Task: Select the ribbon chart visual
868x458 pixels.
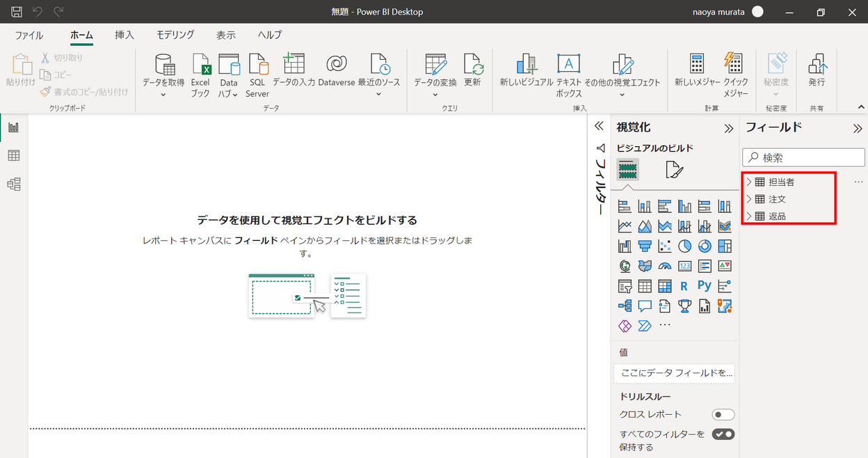Action: [x=725, y=226]
